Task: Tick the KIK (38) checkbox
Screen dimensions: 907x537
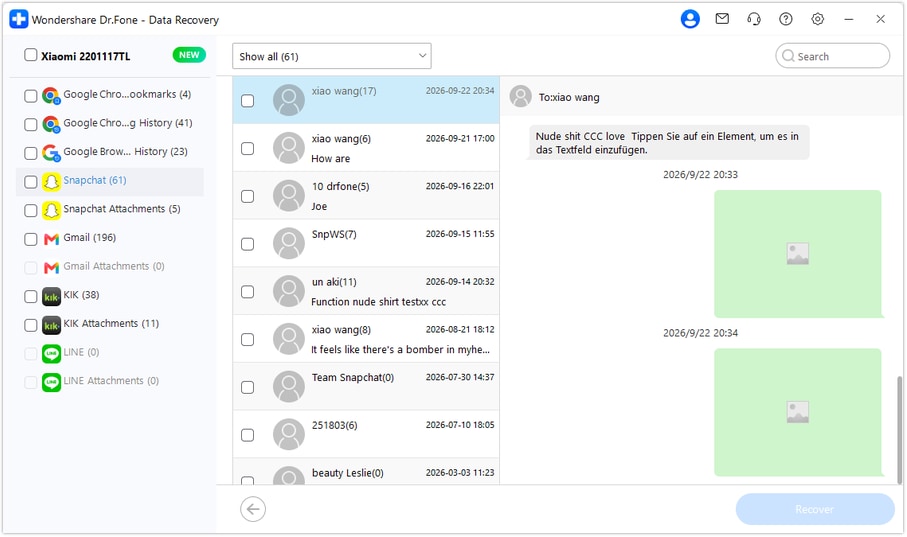Action: (x=31, y=296)
